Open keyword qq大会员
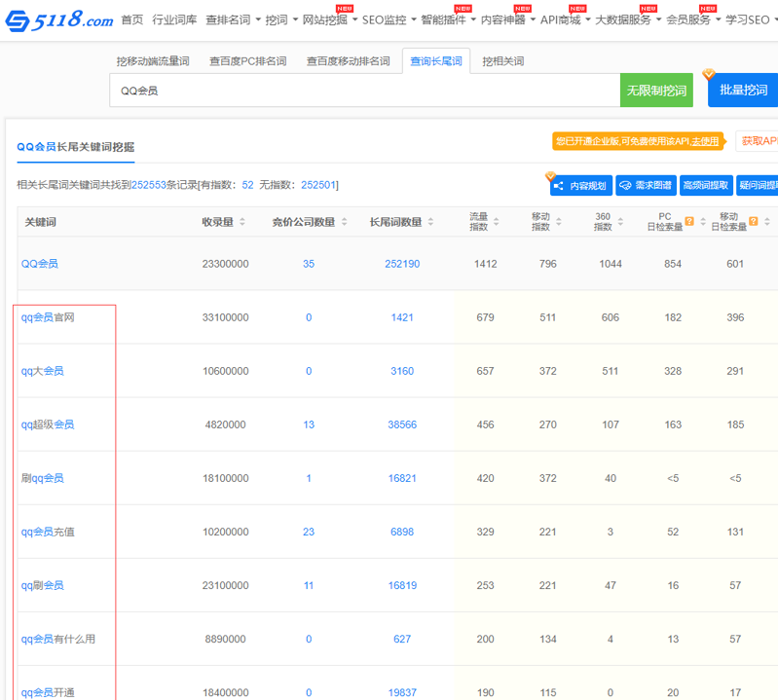 pos(42,371)
